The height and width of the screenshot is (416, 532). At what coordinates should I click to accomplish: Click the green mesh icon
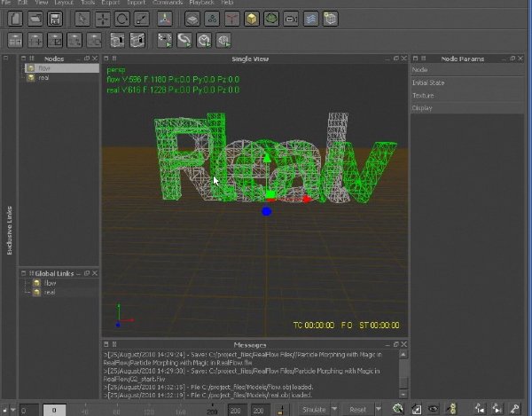tap(271, 19)
